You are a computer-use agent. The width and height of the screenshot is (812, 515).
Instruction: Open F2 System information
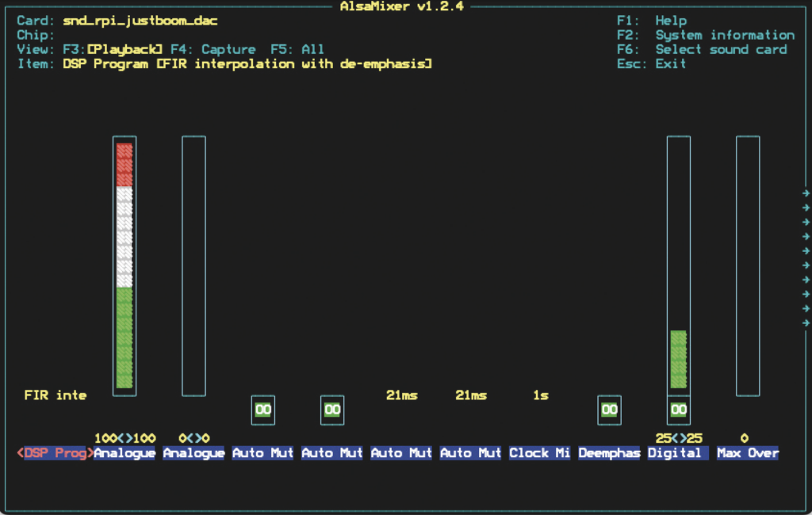pyautogui.click(x=705, y=35)
